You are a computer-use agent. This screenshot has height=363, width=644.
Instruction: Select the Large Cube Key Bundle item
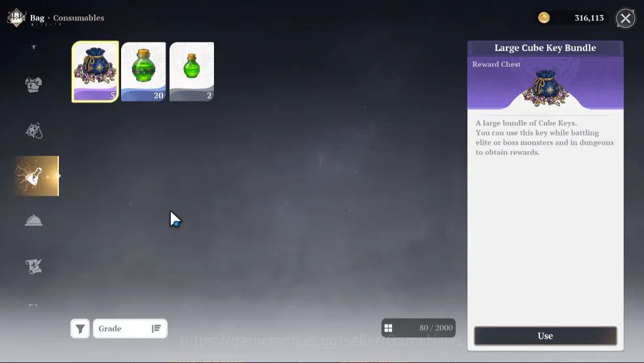click(96, 71)
